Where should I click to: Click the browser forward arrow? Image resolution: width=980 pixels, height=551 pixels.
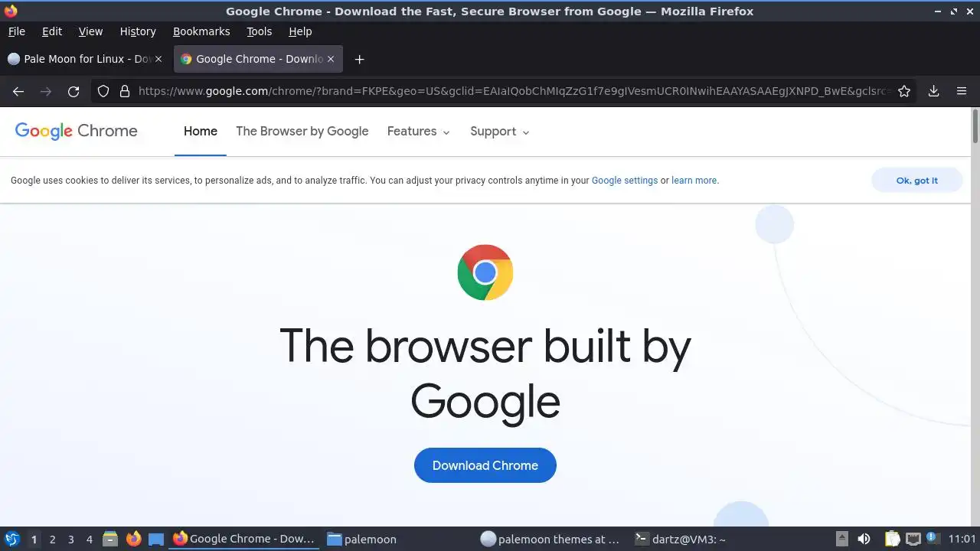46,91
